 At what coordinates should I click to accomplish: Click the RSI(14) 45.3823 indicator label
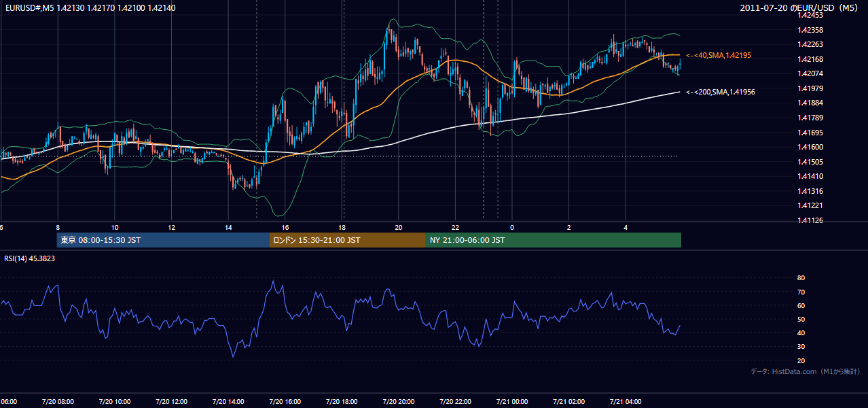click(30, 258)
